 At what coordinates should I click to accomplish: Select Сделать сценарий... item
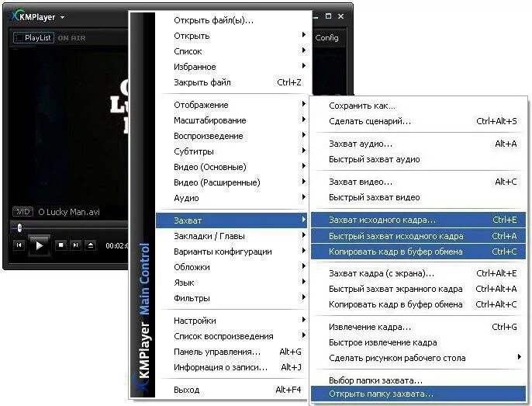click(418, 121)
